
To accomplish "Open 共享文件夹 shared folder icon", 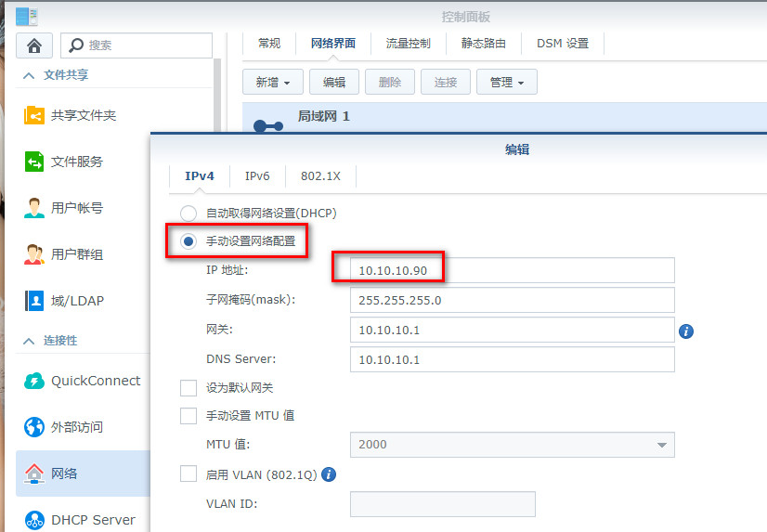I will tap(34, 115).
